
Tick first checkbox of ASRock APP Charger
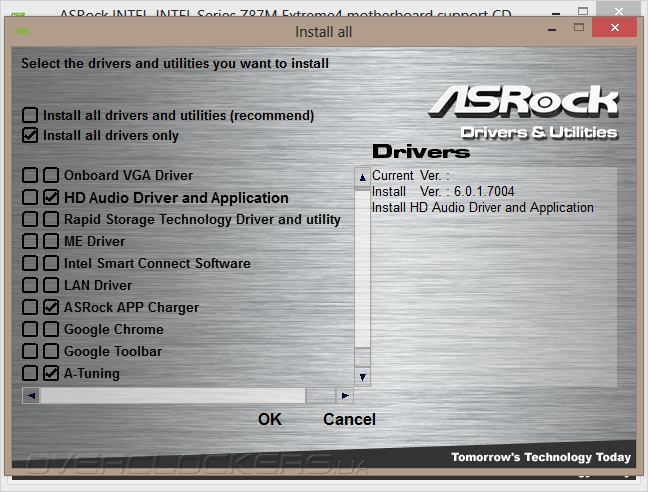click(x=30, y=307)
